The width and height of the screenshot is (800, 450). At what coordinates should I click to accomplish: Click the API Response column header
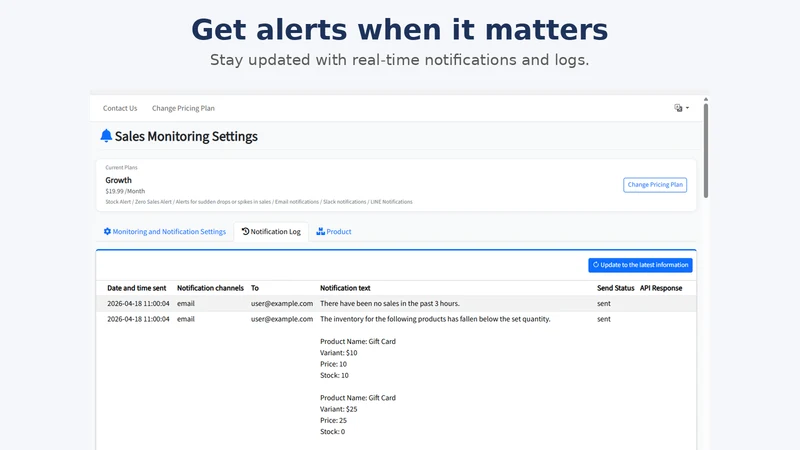(661, 288)
